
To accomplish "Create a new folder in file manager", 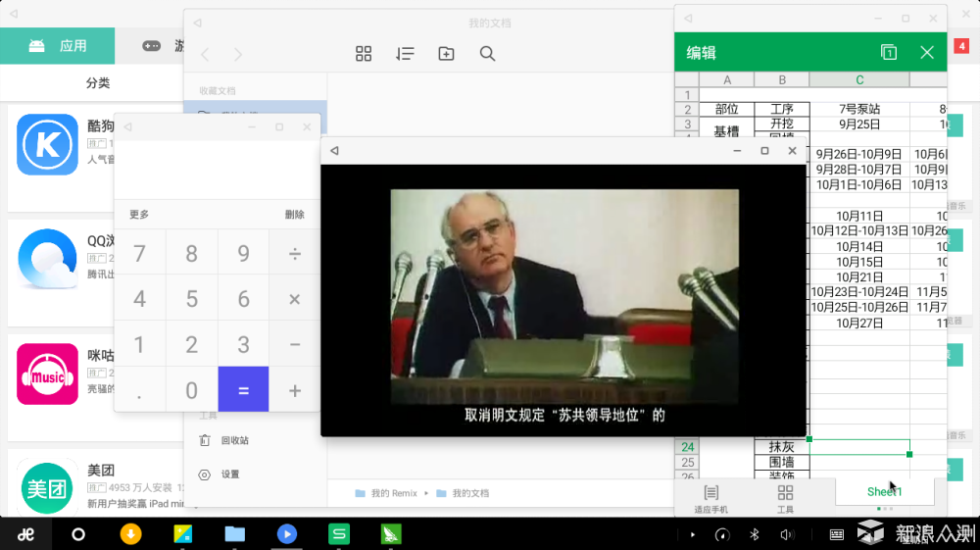I will pos(446,54).
